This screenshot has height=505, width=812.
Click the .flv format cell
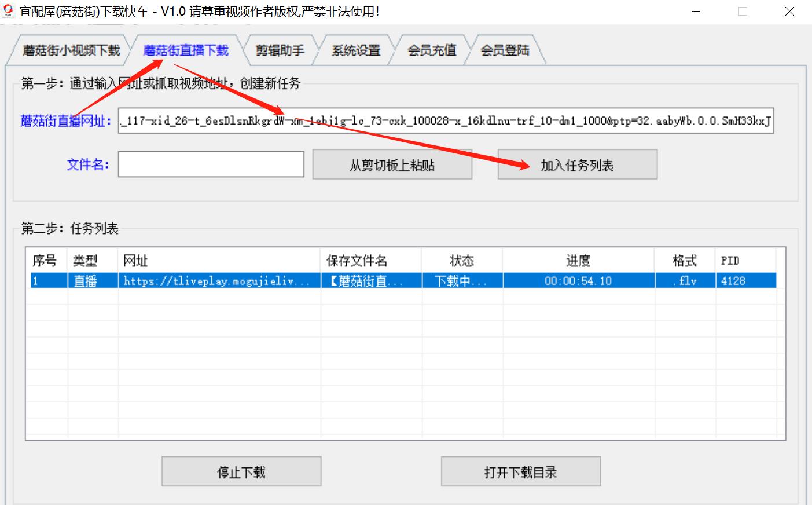685,281
